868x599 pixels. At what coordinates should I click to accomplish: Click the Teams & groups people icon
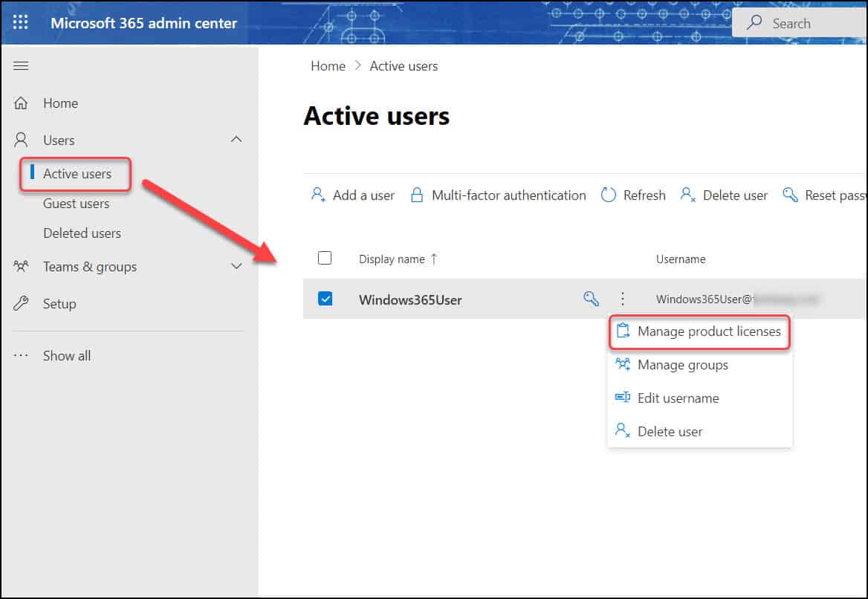[21, 266]
